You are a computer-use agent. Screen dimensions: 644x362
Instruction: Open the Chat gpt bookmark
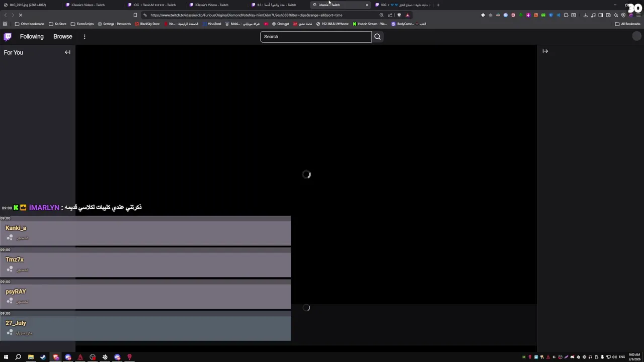click(280, 24)
